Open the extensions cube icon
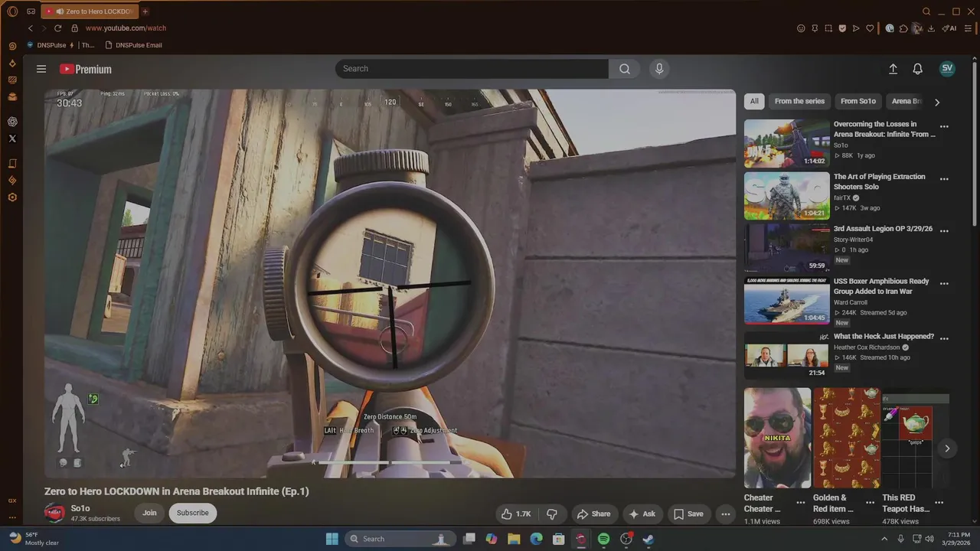980x551 pixels. [x=903, y=28]
